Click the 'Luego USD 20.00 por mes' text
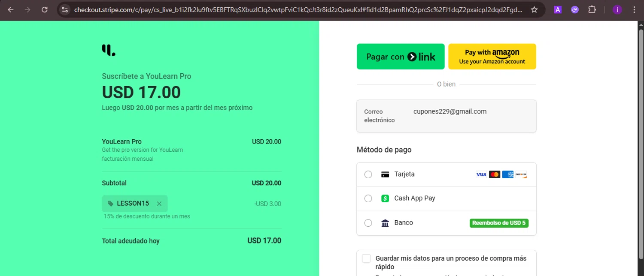 pos(177,108)
